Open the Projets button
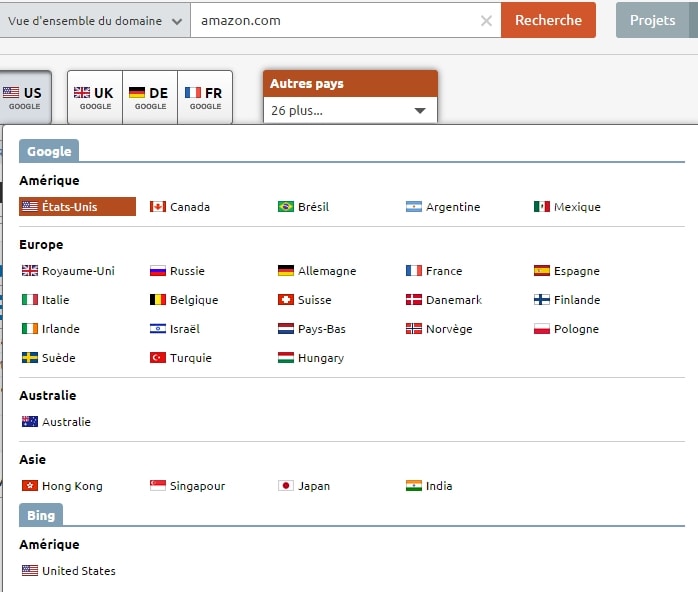 tap(652, 20)
